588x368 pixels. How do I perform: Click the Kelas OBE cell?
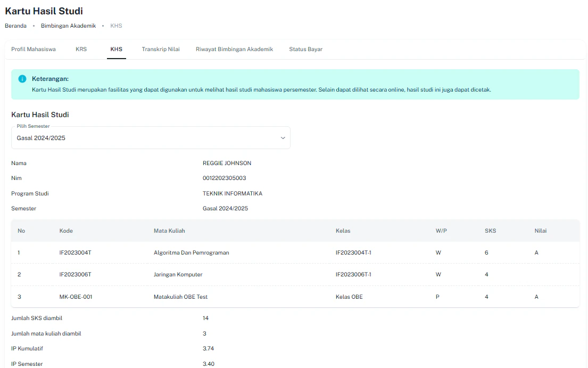point(349,297)
